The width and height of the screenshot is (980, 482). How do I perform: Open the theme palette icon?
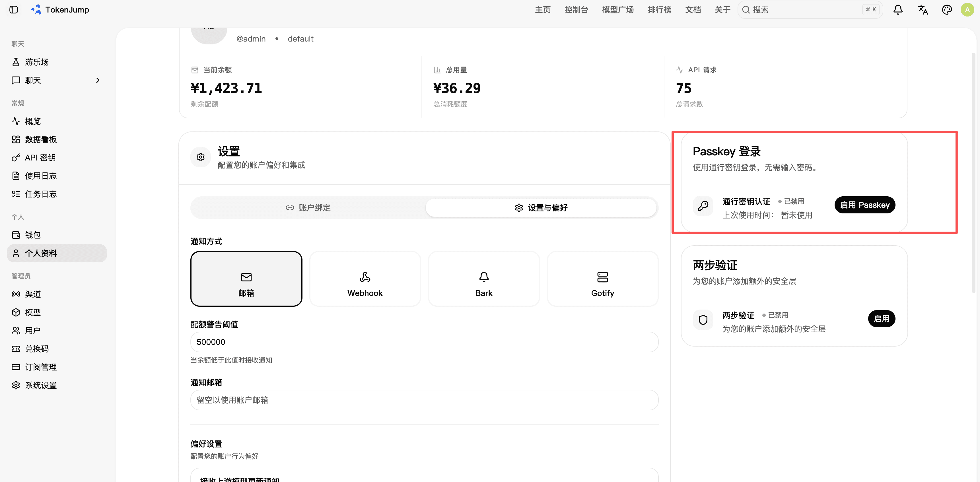point(947,9)
